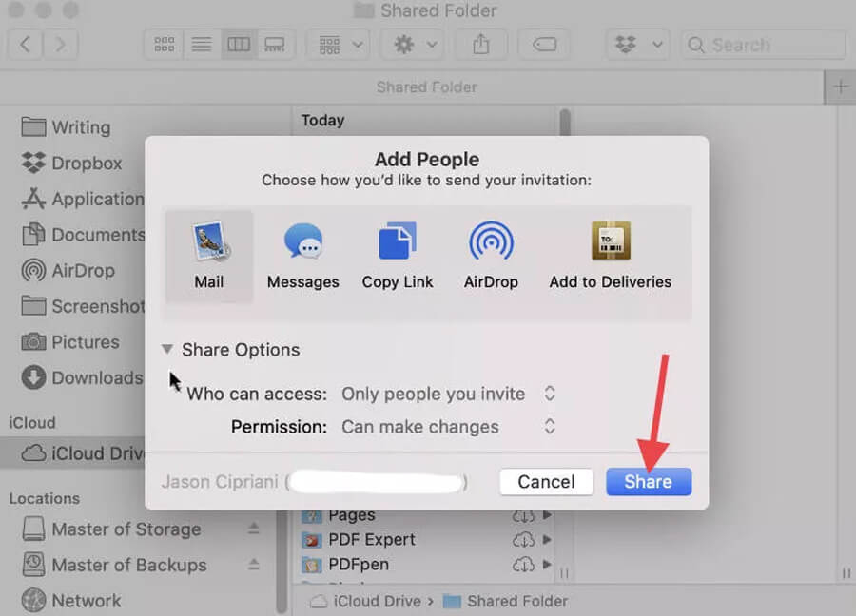This screenshot has width=856, height=616.
Task: Open the Dropbox toolbar menu
Action: 637,45
